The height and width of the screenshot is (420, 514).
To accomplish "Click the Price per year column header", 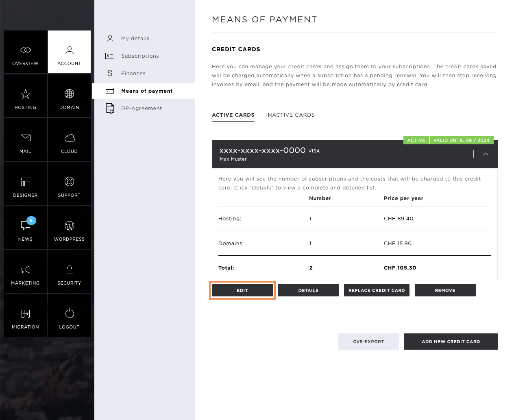I will pos(404,198).
